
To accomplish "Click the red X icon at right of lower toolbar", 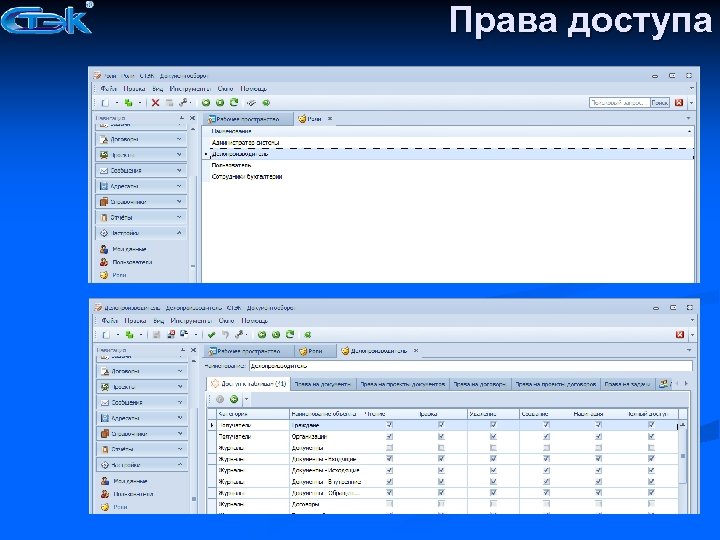I will point(680,335).
